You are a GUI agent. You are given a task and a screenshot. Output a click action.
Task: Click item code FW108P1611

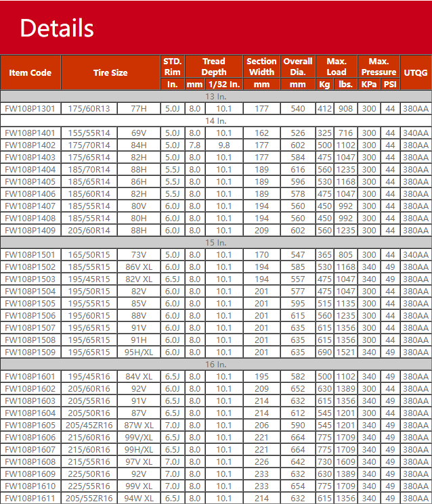pyautogui.click(x=30, y=498)
